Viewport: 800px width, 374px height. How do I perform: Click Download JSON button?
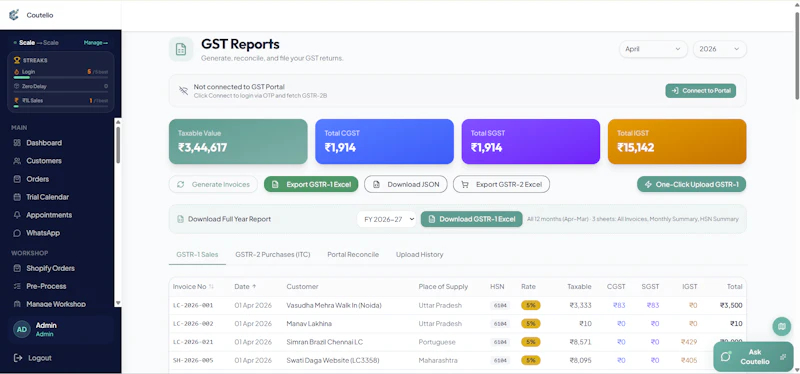tap(406, 184)
